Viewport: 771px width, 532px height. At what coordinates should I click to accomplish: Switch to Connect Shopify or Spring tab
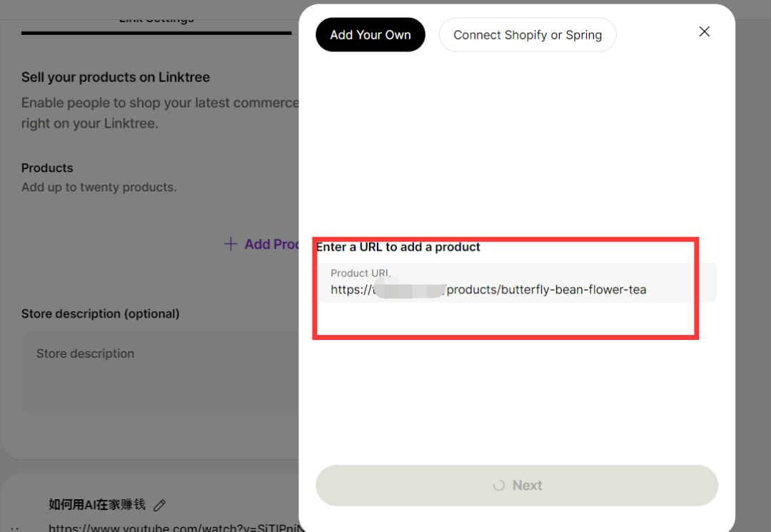pyautogui.click(x=527, y=35)
